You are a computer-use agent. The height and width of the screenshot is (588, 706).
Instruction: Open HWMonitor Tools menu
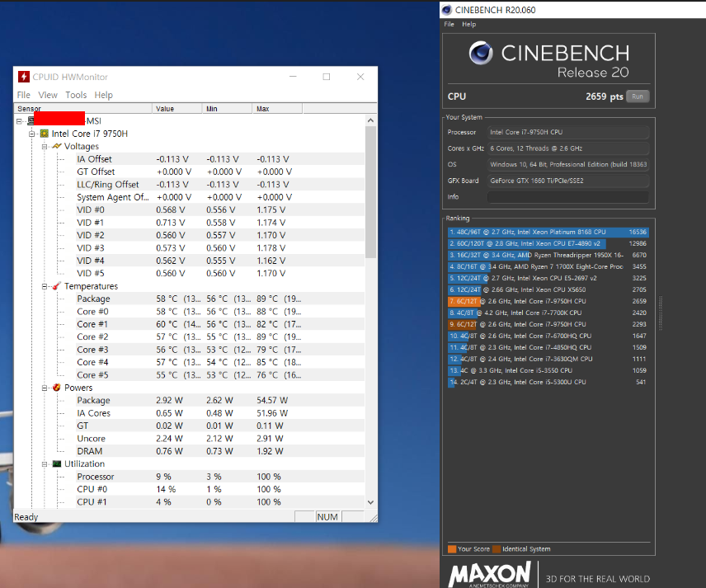click(76, 95)
